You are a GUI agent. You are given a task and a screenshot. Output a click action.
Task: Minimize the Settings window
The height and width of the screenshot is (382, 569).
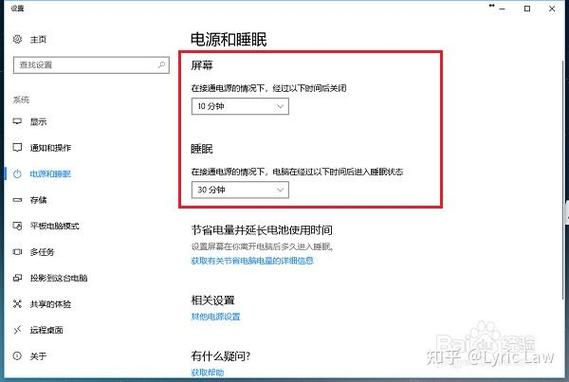pyautogui.click(x=502, y=9)
